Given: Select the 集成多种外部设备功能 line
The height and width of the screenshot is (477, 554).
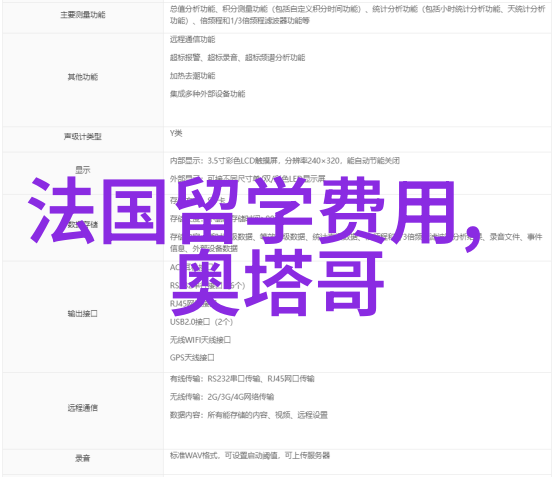Looking at the screenshot, I should pyautogui.click(x=207, y=94).
